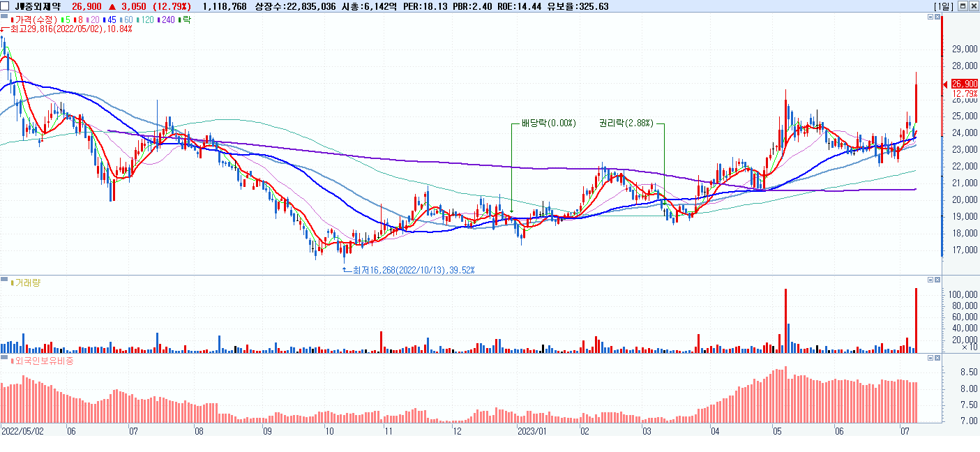This screenshot has width=980, height=452.
Task: Click the 12.79% change label on axis
Action: (965, 93)
